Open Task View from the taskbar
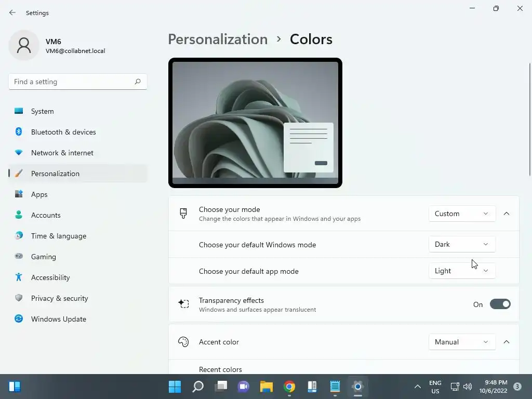 click(x=221, y=387)
